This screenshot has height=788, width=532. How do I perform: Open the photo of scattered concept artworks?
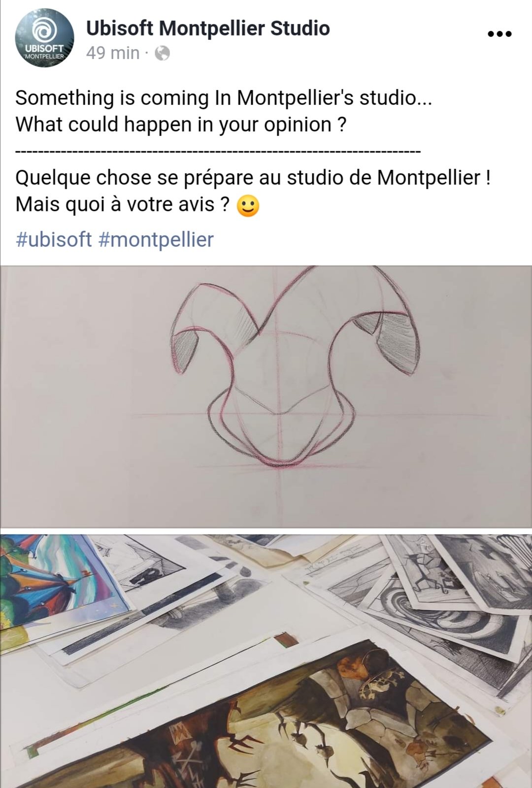(x=266, y=661)
